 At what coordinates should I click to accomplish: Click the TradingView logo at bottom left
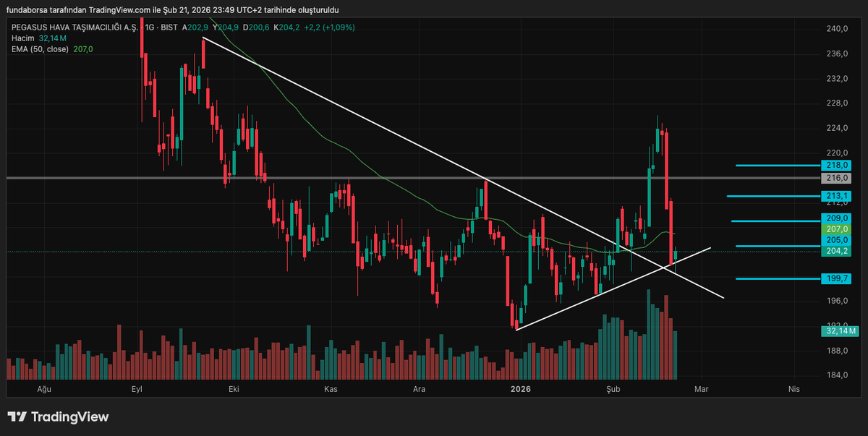tap(58, 417)
